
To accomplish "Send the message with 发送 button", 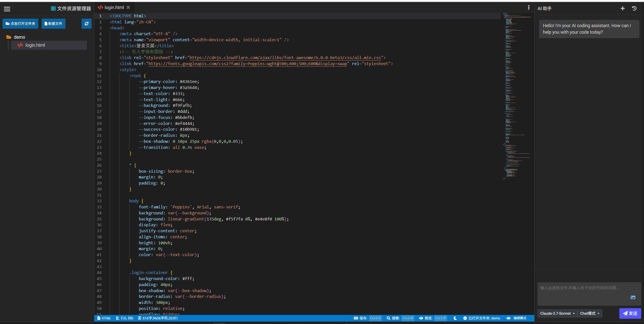I will [630, 313].
